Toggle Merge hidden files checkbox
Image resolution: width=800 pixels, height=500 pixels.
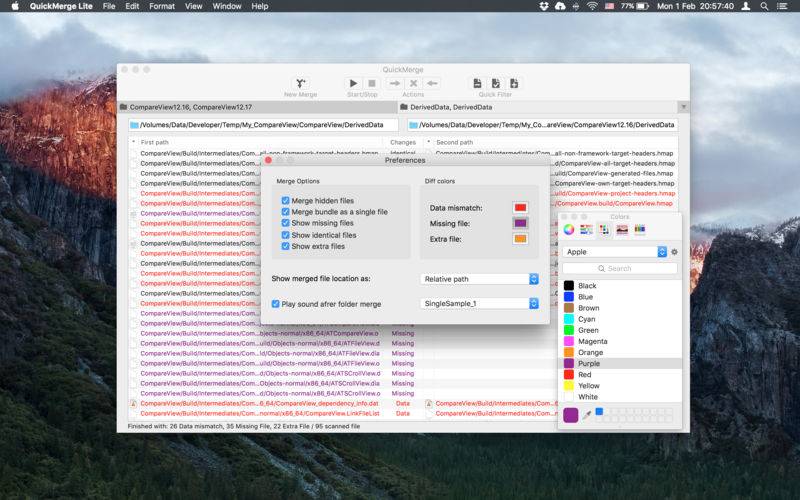point(285,201)
